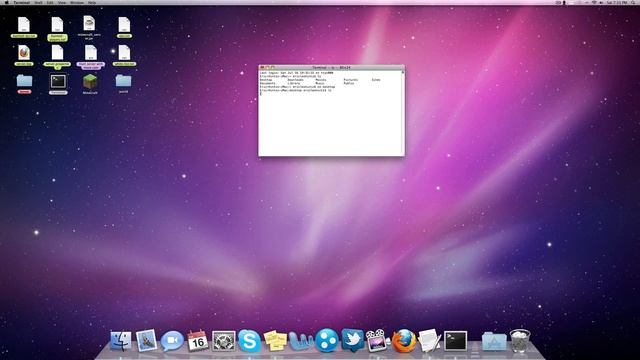Select the Minecraft grass block app icon

(90, 84)
